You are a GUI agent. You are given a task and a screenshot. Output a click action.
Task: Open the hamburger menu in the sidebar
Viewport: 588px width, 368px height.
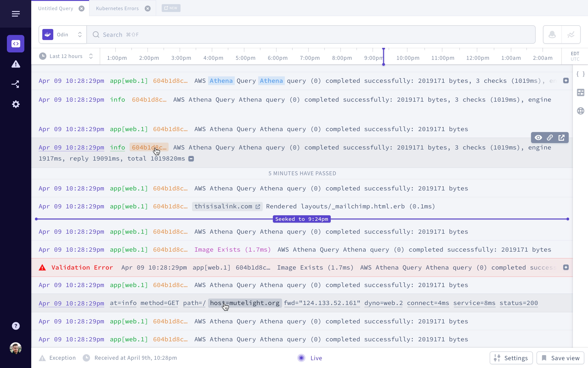16,14
